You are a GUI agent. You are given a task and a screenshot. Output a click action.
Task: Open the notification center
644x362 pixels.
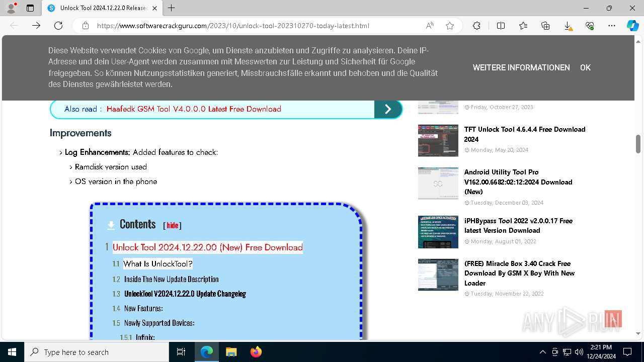(627, 352)
